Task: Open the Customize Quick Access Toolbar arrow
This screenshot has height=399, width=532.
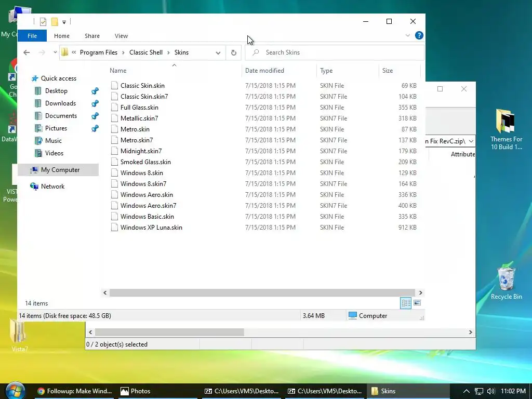Action: 64,22
